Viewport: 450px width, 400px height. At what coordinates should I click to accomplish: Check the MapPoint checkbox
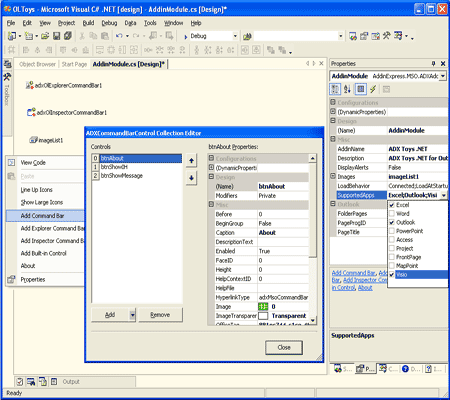pos(392,266)
